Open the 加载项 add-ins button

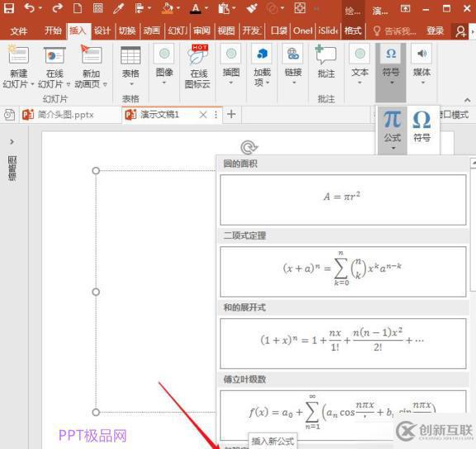[x=262, y=65]
